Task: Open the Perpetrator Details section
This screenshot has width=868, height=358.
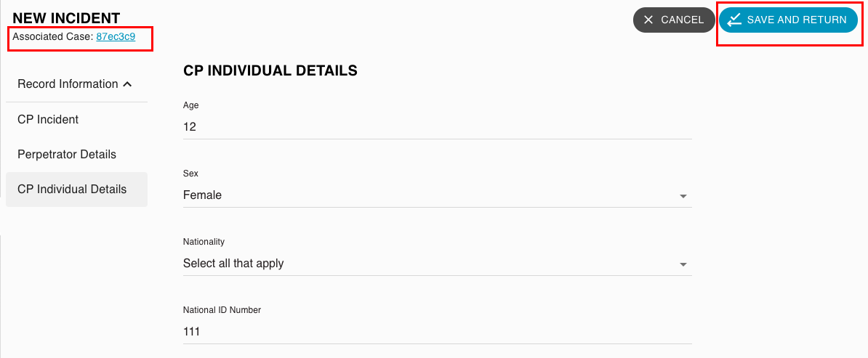Action: pyautogui.click(x=77, y=155)
